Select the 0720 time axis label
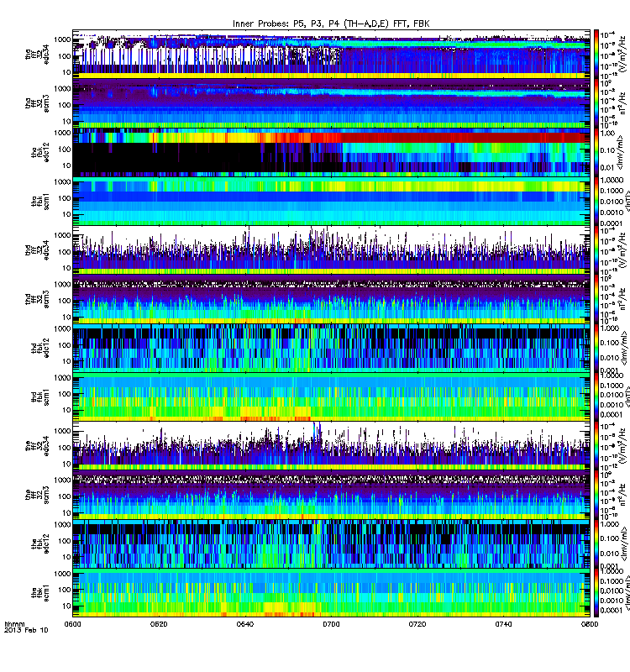The height and width of the screenshot is (672, 630). tap(417, 624)
